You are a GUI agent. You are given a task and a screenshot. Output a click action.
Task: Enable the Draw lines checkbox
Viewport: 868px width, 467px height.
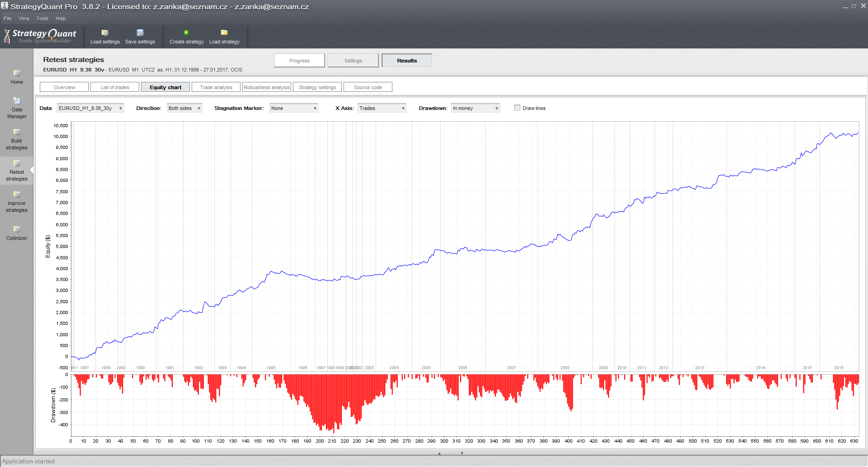pyautogui.click(x=517, y=108)
